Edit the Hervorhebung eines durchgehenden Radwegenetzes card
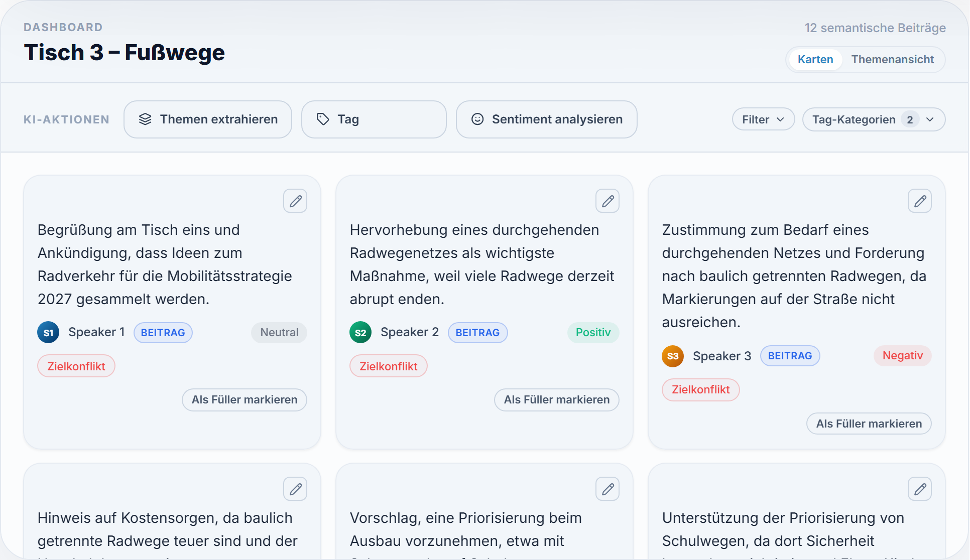 point(608,201)
